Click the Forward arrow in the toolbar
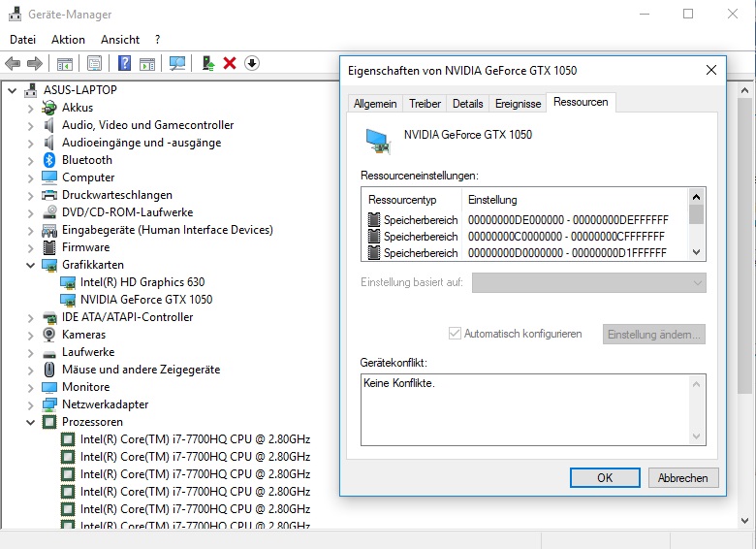 click(x=35, y=63)
